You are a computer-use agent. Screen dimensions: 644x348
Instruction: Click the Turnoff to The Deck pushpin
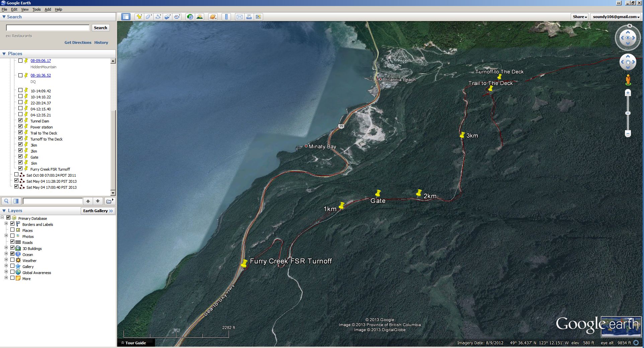(x=499, y=77)
